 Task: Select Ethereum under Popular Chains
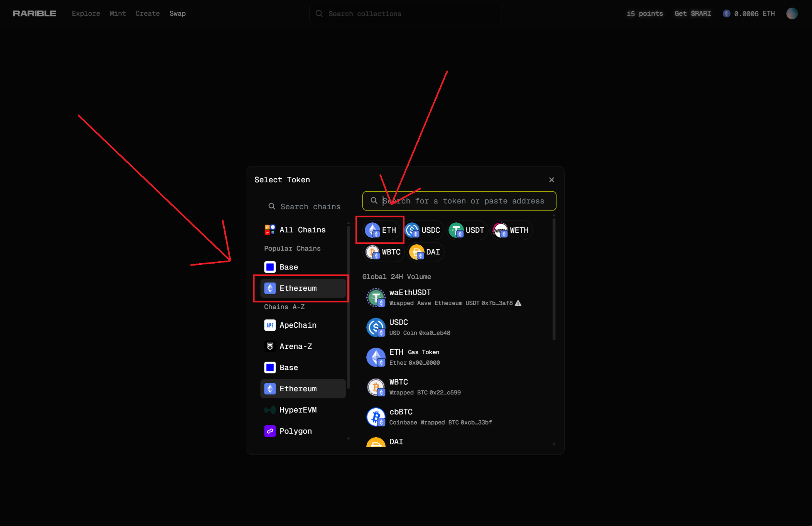tap(303, 288)
